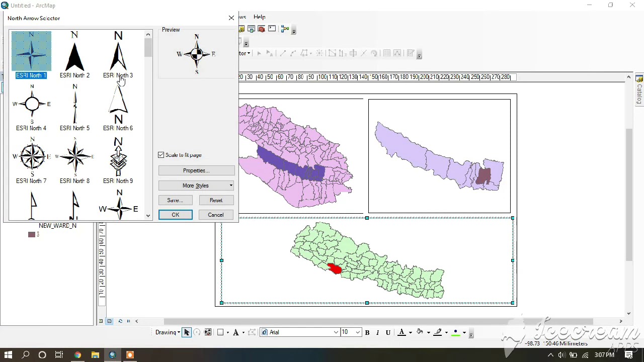Select the ESRI North 4 compass arrow
644x362 pixels.
31,108
